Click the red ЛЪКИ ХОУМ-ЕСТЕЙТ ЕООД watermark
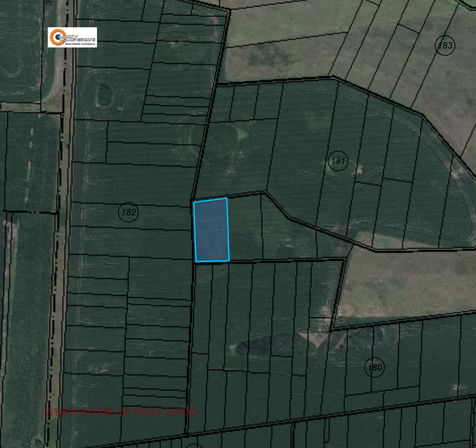Viewport: 476px width, 448px height. click(122, 413)
